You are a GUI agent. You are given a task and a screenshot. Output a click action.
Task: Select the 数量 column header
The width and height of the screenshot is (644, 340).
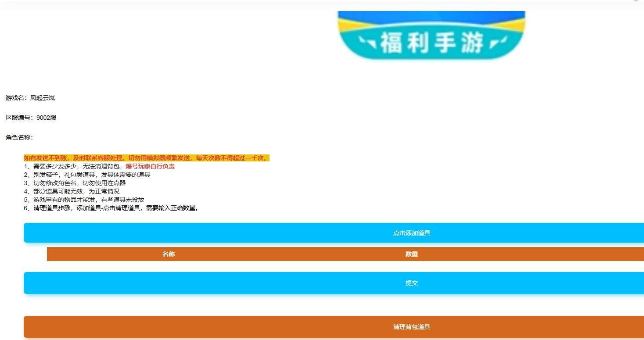pos(411,254)
